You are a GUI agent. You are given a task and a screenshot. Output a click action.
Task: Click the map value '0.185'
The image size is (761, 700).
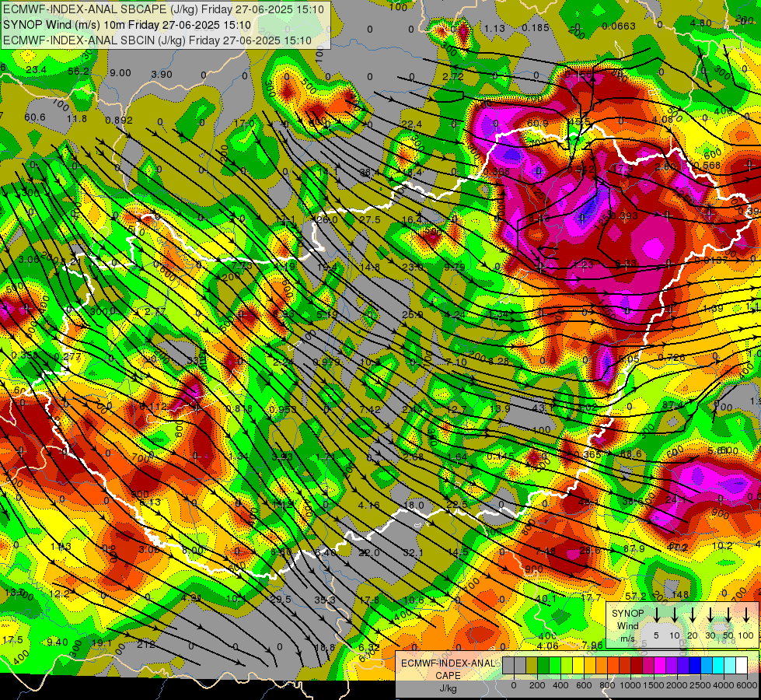[536, 27]
